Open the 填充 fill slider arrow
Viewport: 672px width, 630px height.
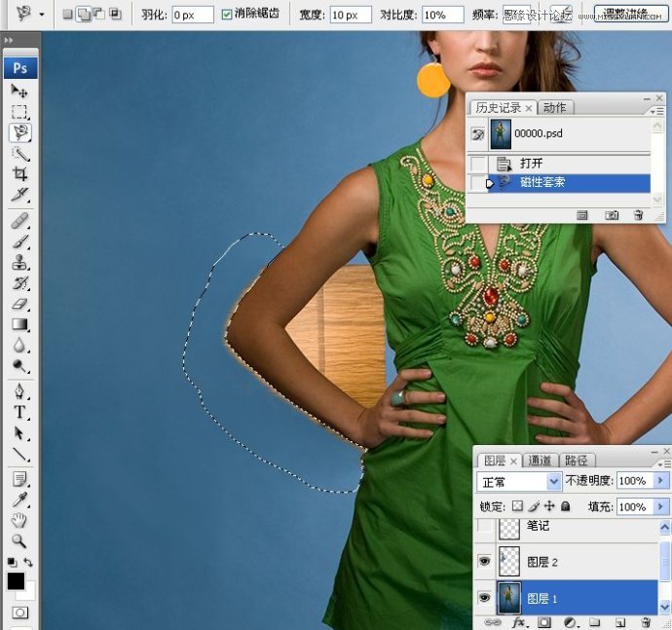[x=660, y=506]
